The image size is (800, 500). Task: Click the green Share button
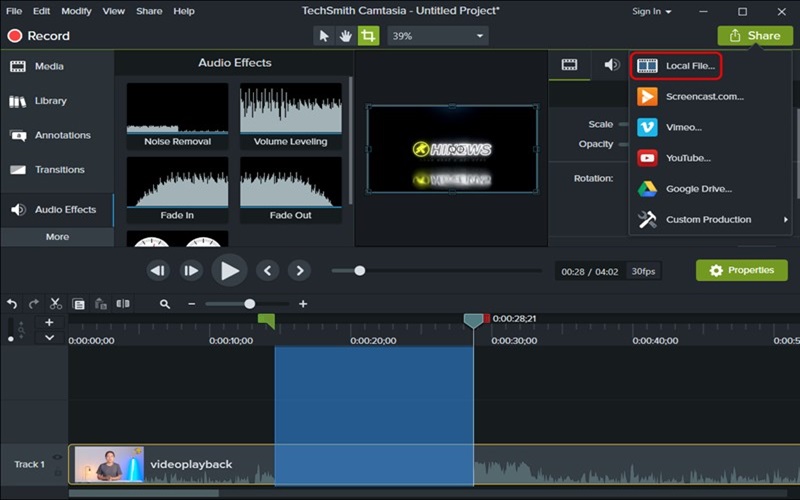coord(755,36)
